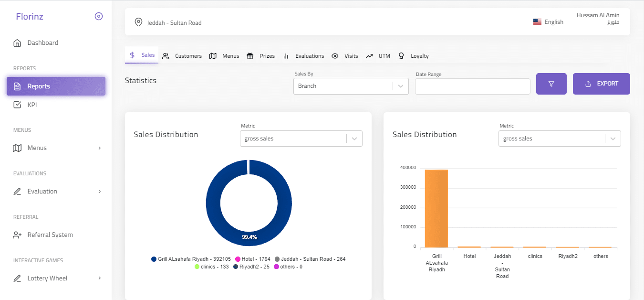Switch to the Evaluations tab
Screen dimensions: 644x300
pyautogui.click(x=304, y=56)
